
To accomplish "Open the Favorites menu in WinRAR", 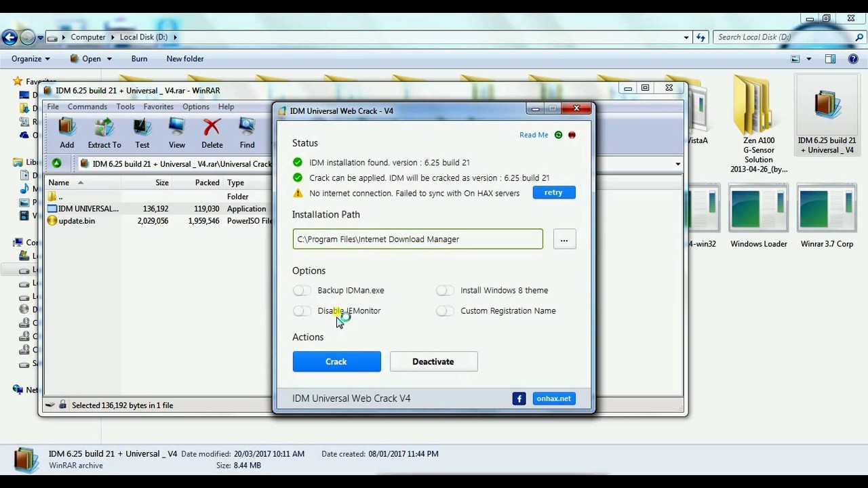I will pyautogui.click(x=158, y=106).
